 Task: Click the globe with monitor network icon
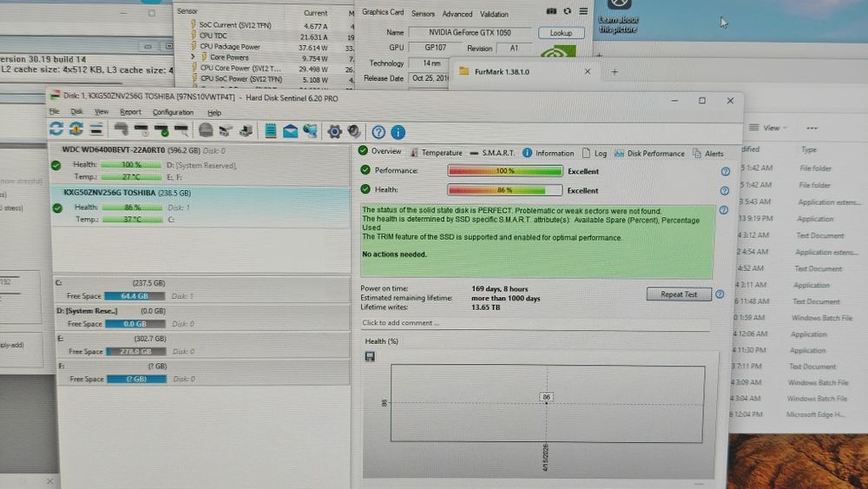click(x=310, y=131)
